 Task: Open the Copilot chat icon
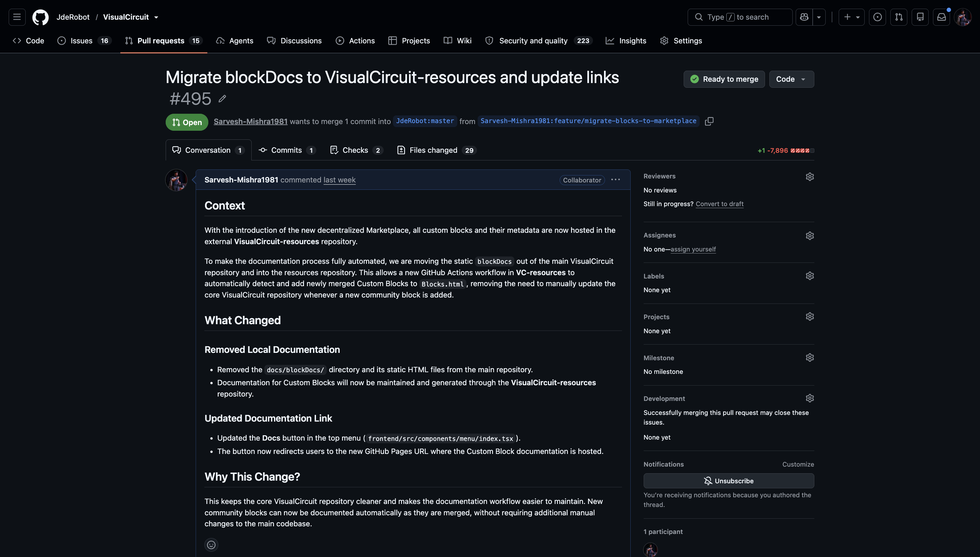tap(804, 17)
